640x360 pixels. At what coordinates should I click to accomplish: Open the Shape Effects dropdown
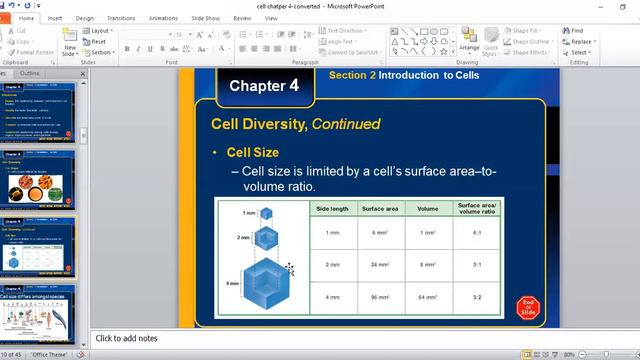tap(527, 52)
